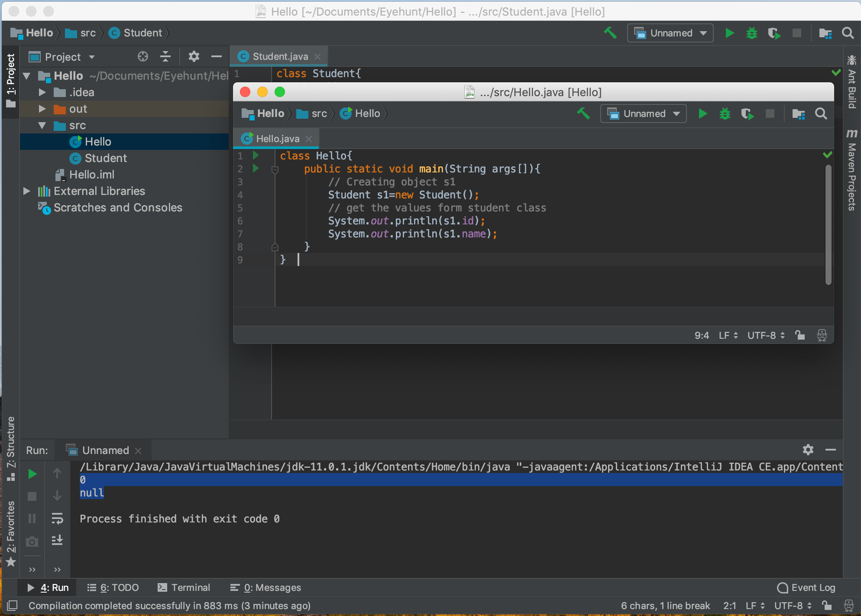
Task: Toggle soft-wrap in the Run console
Action: tap(58, 519)
